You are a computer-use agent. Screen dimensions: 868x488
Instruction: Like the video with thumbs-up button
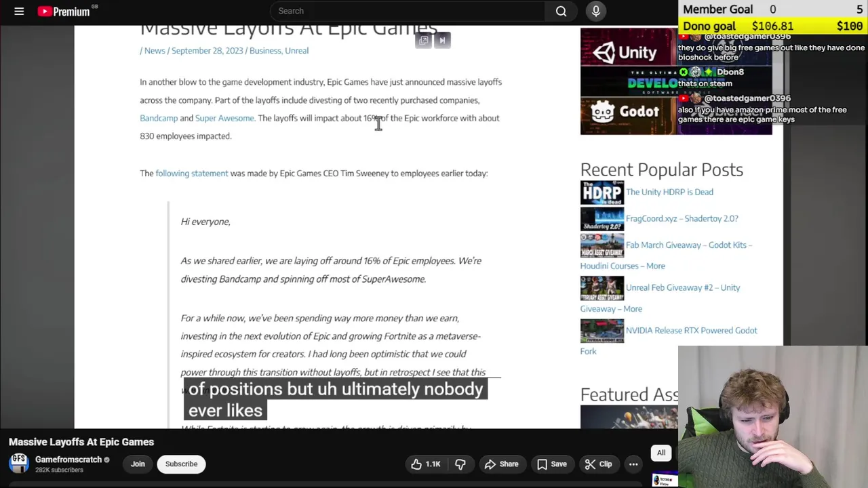(x=426, y=464)
